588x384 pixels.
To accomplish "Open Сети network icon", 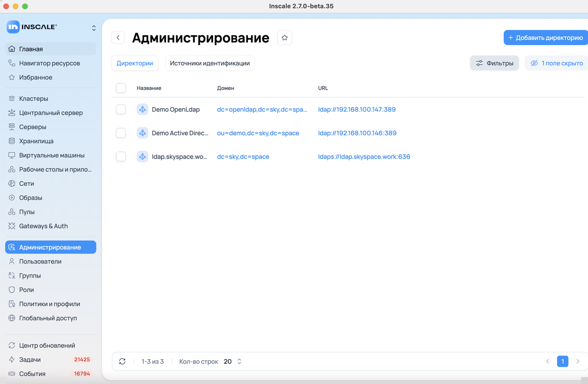I will click(x=12, y=183).
